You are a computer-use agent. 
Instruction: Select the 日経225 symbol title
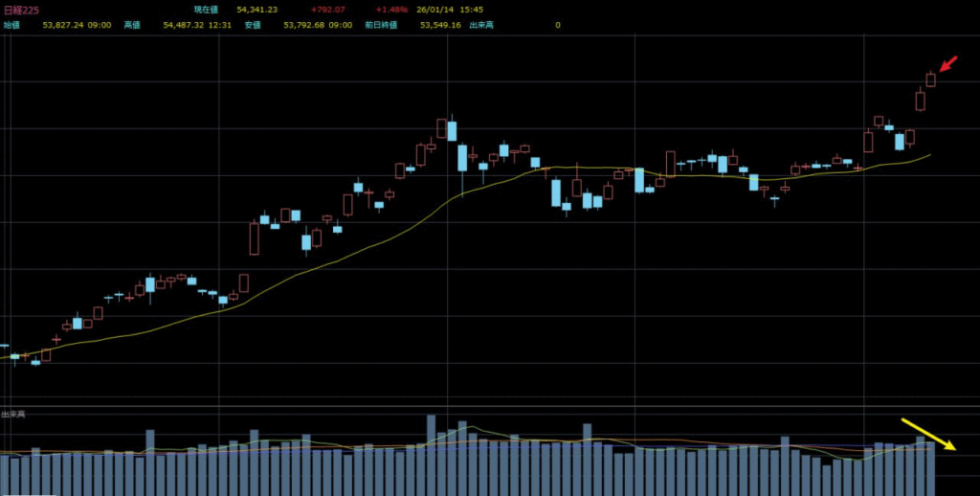pos(20,9)
